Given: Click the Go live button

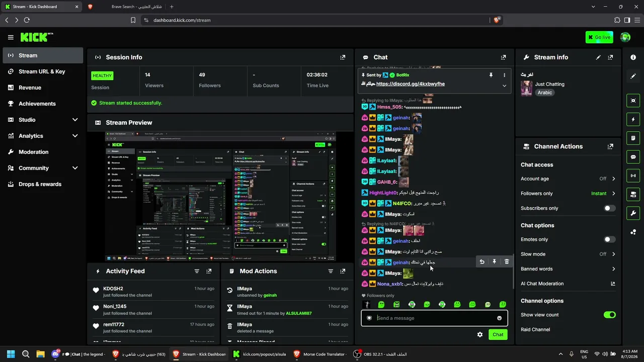Looking at the screenshot, I should click(x=599, y=37).
